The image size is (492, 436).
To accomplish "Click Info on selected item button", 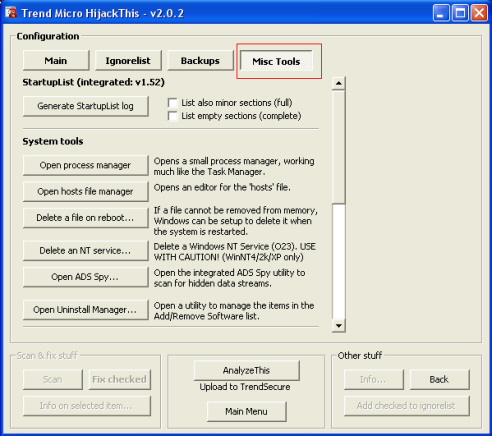I will (x=87, y=406).
